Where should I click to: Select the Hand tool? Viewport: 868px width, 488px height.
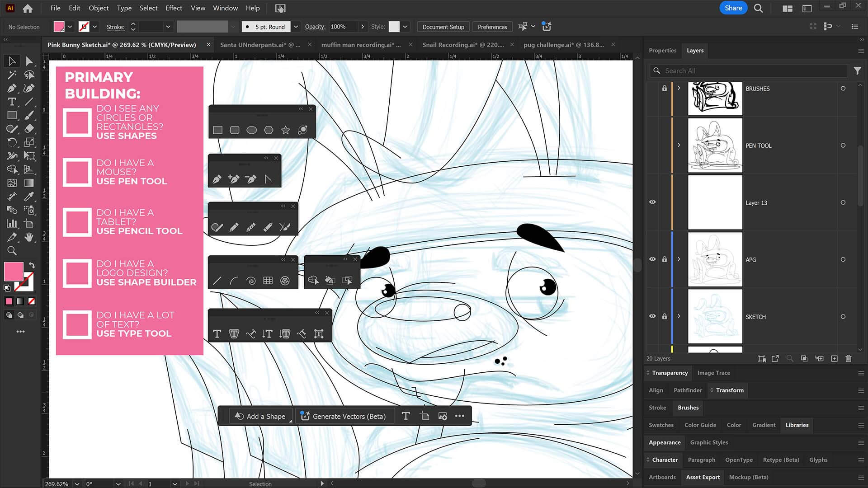click(x=29, y=237)
